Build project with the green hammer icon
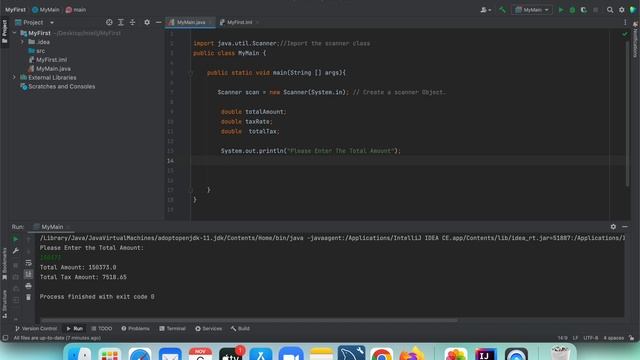Viewport: 640px width, 360px height. (x=502, y=10)
